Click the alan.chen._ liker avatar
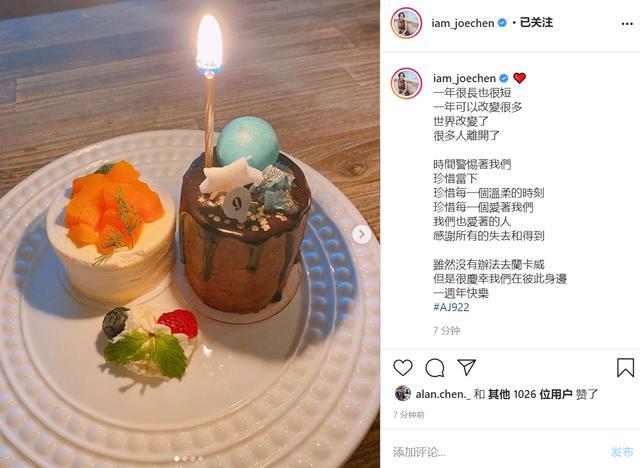This screenshot has width=640, height=468. pyautogui.click(x=403, y=393)
